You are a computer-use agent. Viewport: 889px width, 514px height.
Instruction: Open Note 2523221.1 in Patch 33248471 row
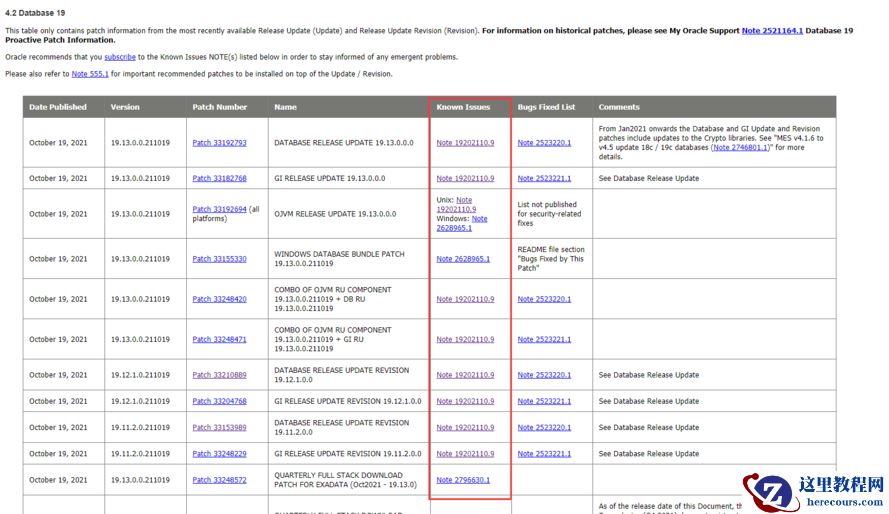544,339
